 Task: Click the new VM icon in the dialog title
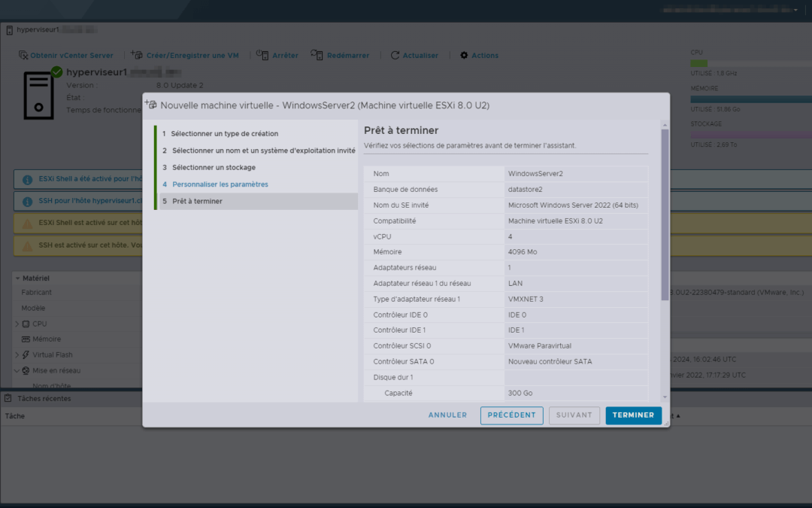[150, 104]
